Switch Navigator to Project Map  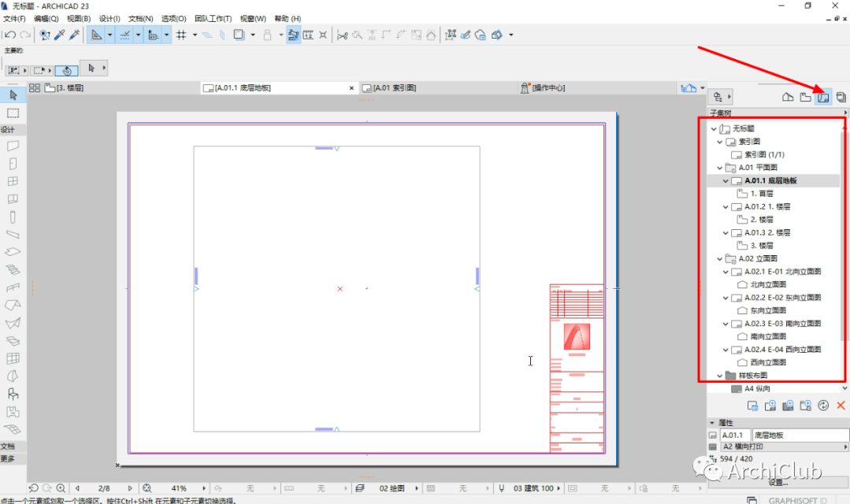point(788,97)
